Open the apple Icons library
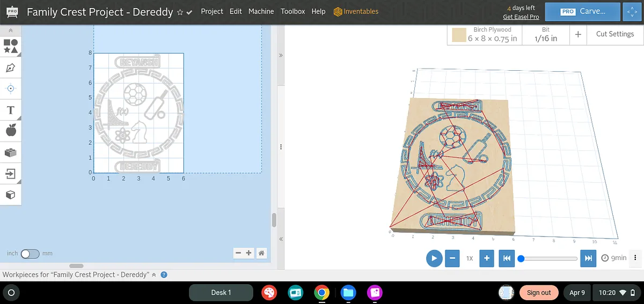 11,130
